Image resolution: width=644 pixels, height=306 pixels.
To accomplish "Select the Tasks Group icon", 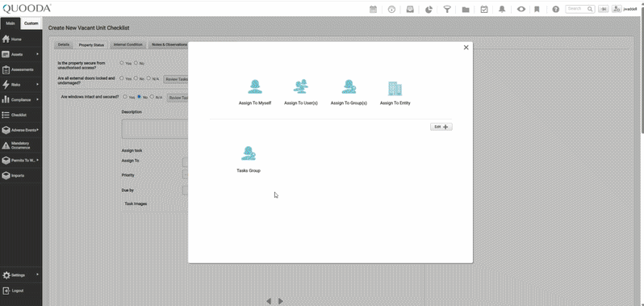I will (249, 153).
